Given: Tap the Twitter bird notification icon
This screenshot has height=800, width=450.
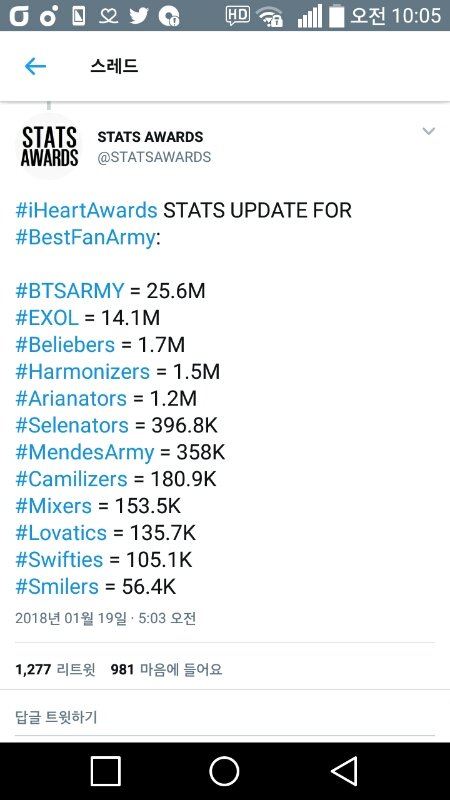Looking at the screenshot, I should click(139, 16).
